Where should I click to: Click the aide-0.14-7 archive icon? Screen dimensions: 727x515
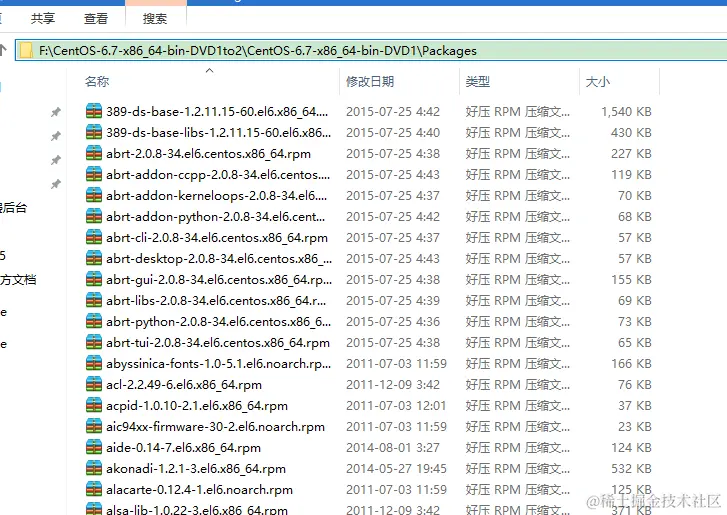(x=94, y=447)
